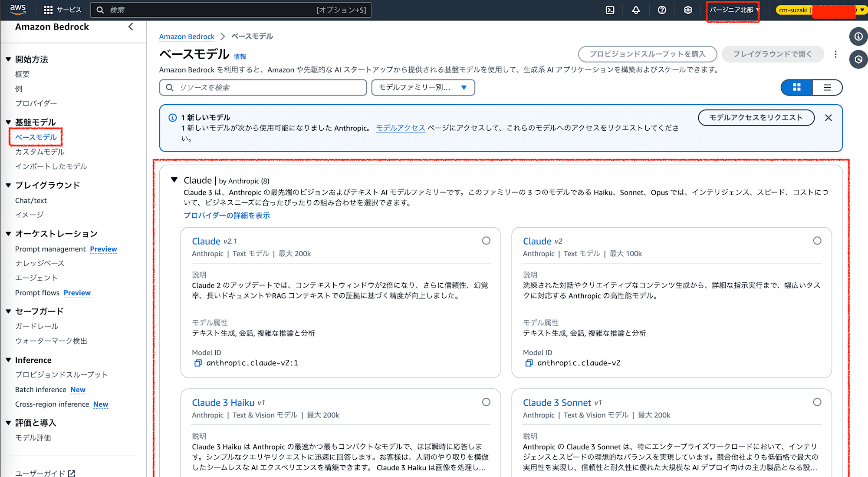868x477 pixels.
Task: Open the three-dot more actions menu
Action: click(835, 54)
